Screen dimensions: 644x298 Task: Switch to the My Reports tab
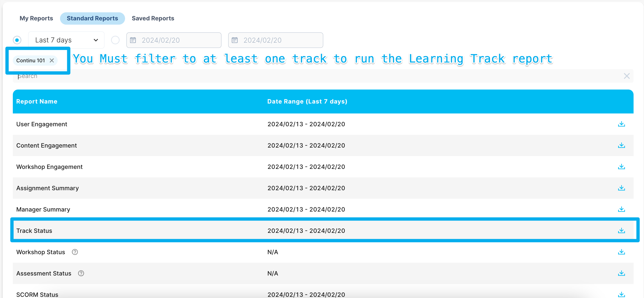[x=36, y=18]
